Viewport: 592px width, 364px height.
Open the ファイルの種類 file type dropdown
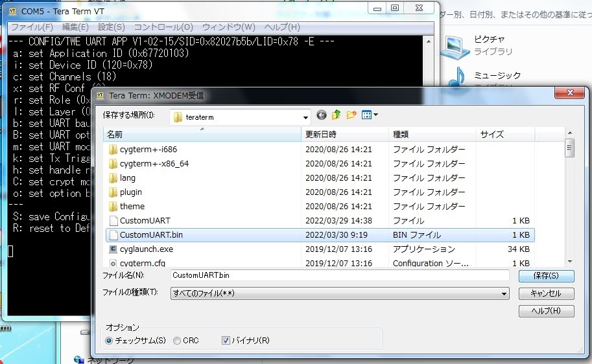point(340,293)
